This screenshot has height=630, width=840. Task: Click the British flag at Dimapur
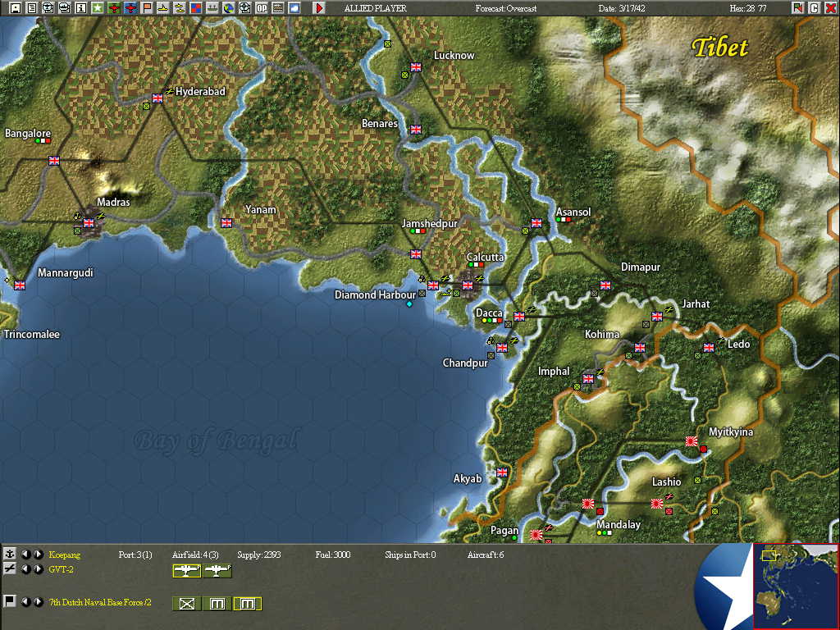(x=605, y=285)
